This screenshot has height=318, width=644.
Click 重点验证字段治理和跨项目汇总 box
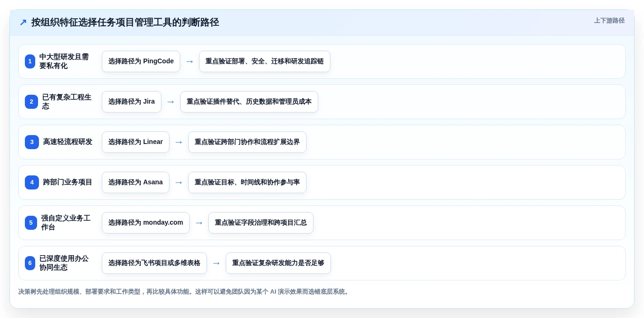(261, 223)
